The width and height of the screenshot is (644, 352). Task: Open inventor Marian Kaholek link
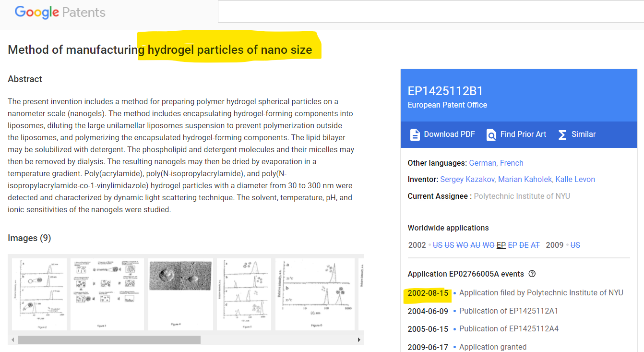pos(525,180)
